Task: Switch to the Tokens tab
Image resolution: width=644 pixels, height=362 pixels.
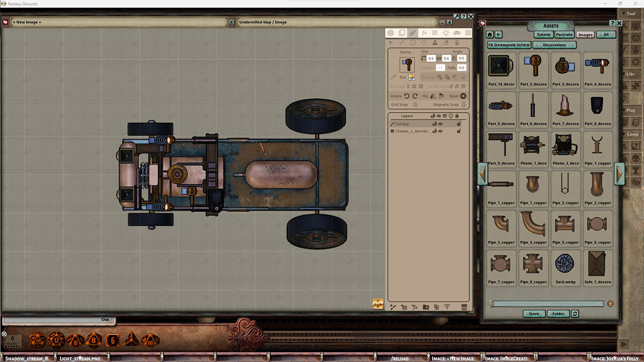Action: coord(543,34)
